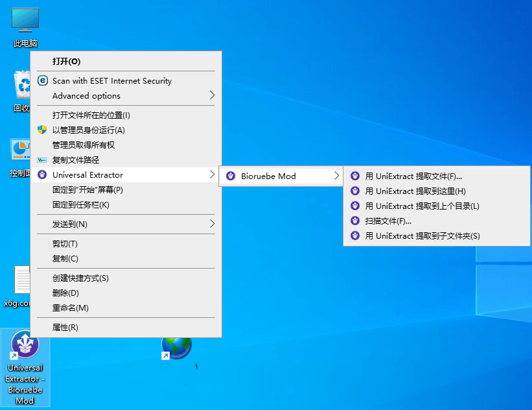Click 打开(O) at top of context menu
Viewport: 532px width, 410px height.
point(66,61)
